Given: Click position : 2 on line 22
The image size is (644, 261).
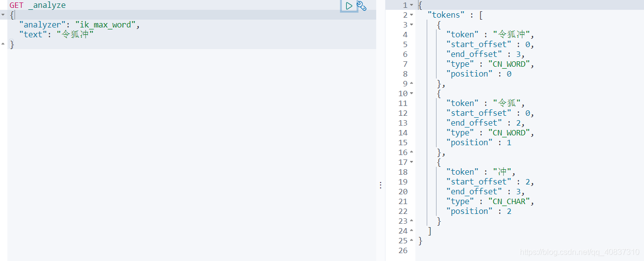Looking at the screenshot, I should [x=479, y=211].
